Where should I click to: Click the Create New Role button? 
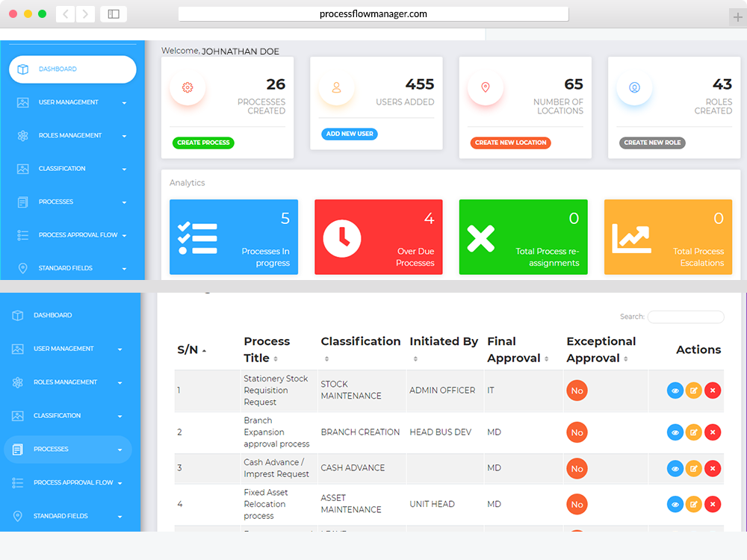coord(652,143)
